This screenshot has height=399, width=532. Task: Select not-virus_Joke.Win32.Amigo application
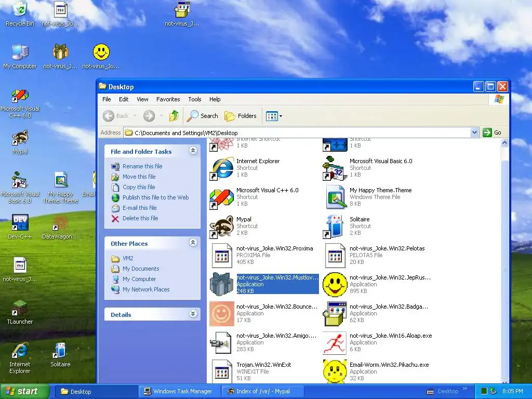[x=263, y=342]
